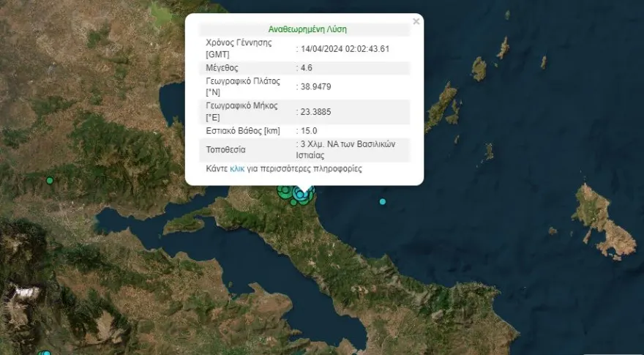The image size is (644, 355).
Task: Select the small green marker below the cluster
Action: (293, 203)
